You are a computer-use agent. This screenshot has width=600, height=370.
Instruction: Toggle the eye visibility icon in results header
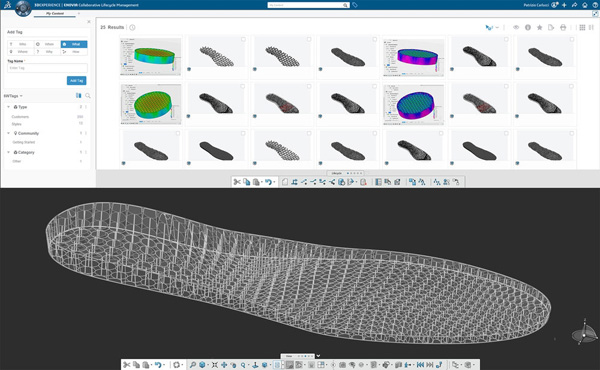tap(516, 28)
